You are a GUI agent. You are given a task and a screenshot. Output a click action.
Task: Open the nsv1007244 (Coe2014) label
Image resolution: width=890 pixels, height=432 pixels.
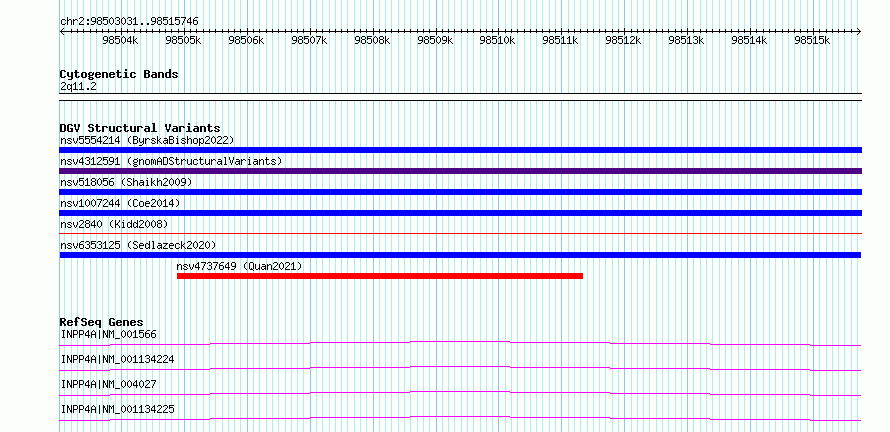120,203
